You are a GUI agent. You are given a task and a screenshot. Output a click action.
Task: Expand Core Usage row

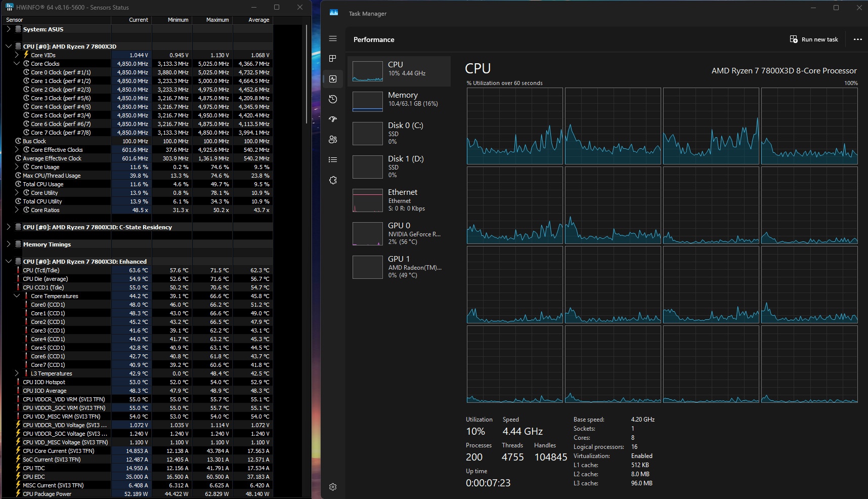[17, 167]
